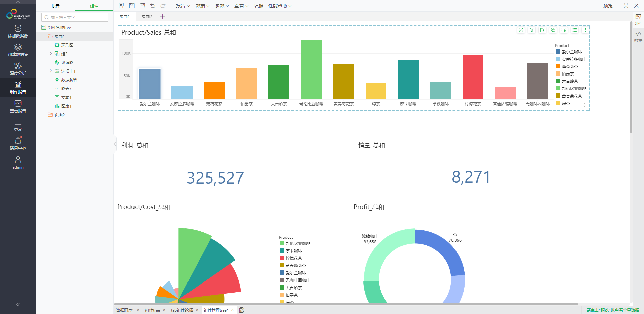Open the 报告 dropdown menu
This screenshot has height=314, width=644.
(x=183, y=6)
